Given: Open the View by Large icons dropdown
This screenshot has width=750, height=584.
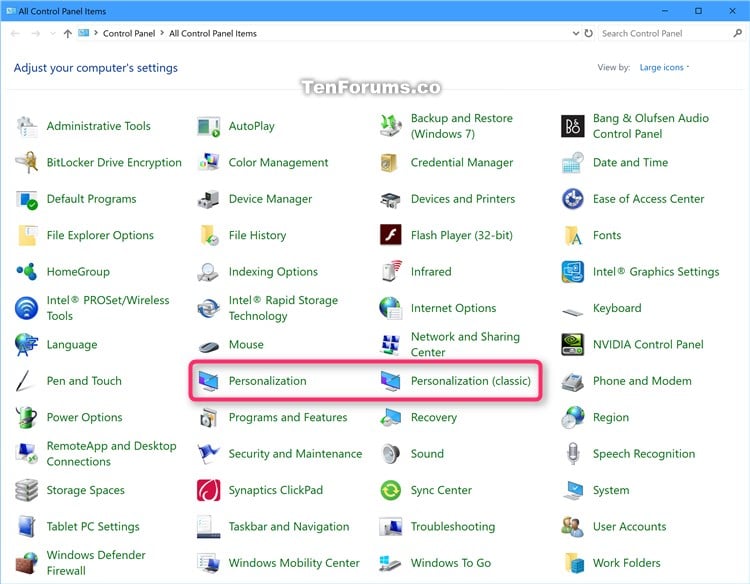Looking at the screenshot, I should (x=664, y=67).
